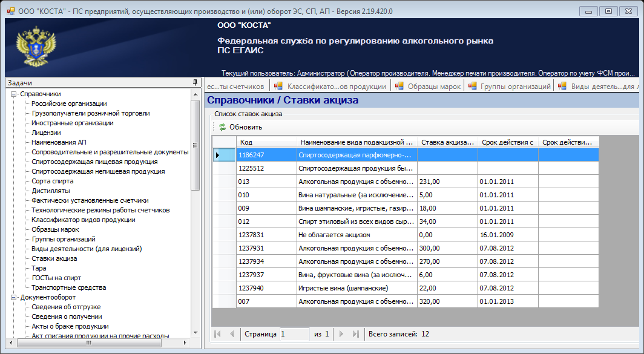Screen dimensions: 644x354
Task: Open Сведения о получении item
Action: [67, 316]
